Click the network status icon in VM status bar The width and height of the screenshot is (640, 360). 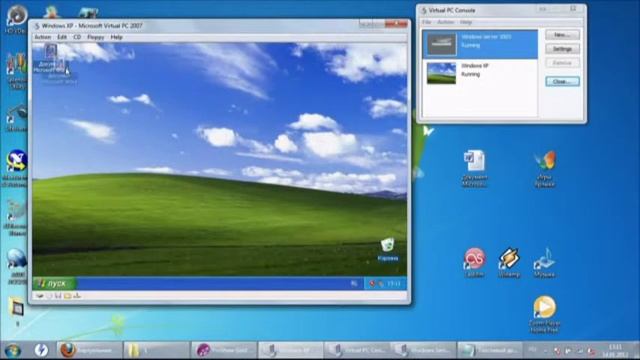(x=77, y=296)
